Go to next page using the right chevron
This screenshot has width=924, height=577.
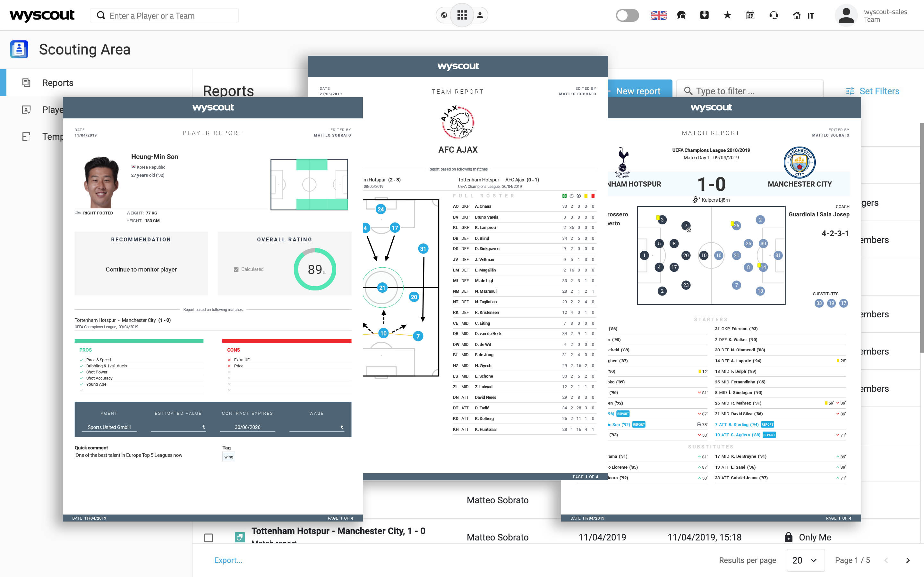click(x=908, y=560)
